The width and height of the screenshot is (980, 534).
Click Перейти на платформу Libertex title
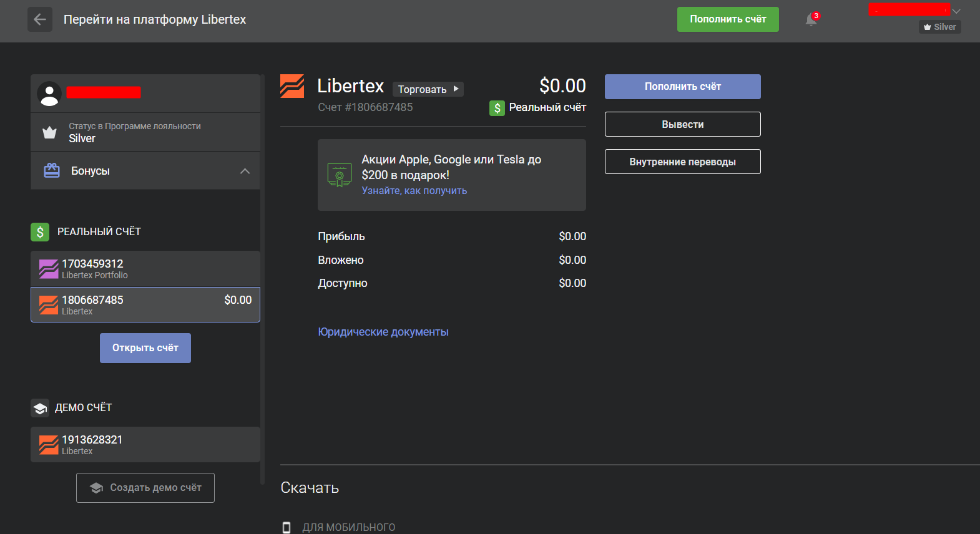[x=155, y=19]
